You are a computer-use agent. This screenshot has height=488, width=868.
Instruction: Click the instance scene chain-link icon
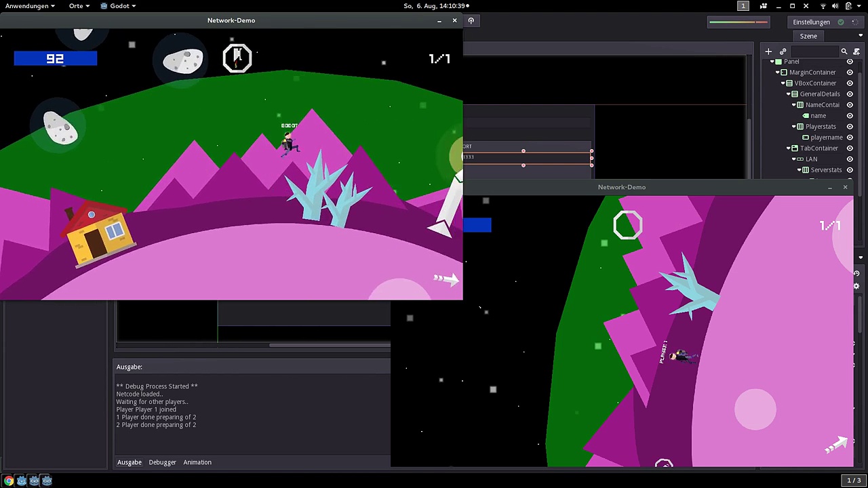point(783,52)
